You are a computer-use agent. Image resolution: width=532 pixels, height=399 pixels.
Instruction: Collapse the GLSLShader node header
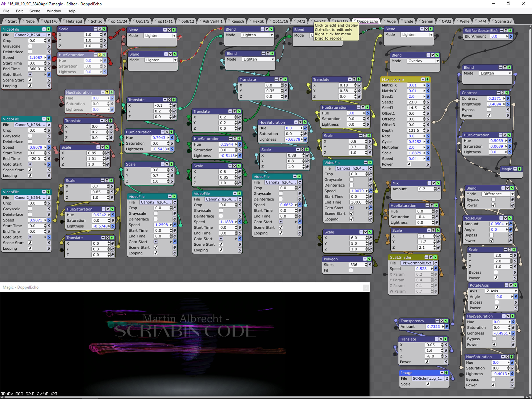pyautogui.click(x=426, y=257)
